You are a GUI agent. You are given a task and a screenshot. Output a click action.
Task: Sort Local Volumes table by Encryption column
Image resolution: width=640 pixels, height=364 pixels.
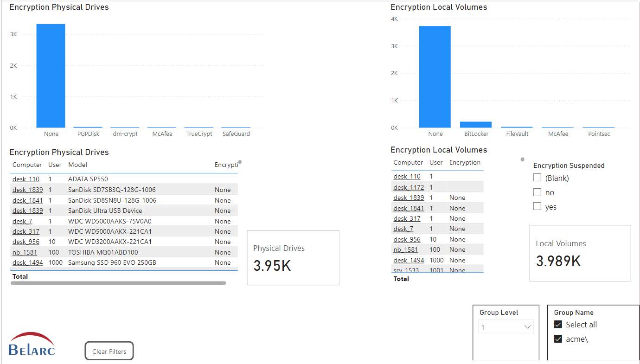465,162
